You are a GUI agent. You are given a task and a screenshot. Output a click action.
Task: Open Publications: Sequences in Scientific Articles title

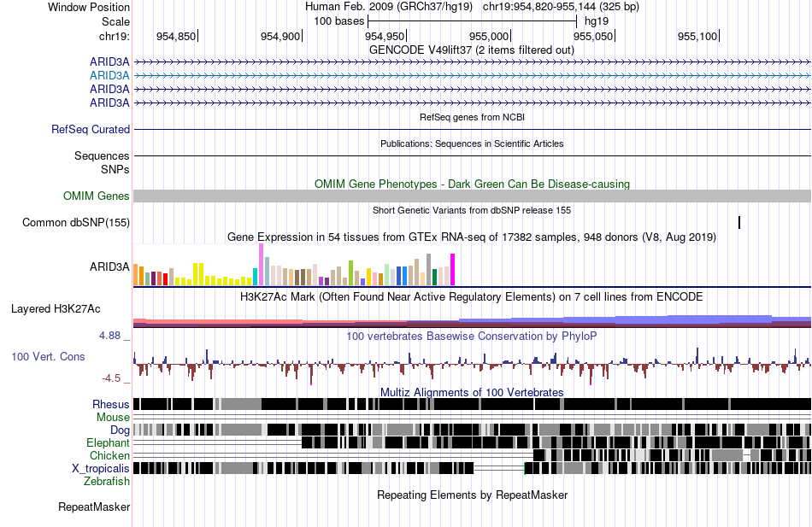[472, 143]
